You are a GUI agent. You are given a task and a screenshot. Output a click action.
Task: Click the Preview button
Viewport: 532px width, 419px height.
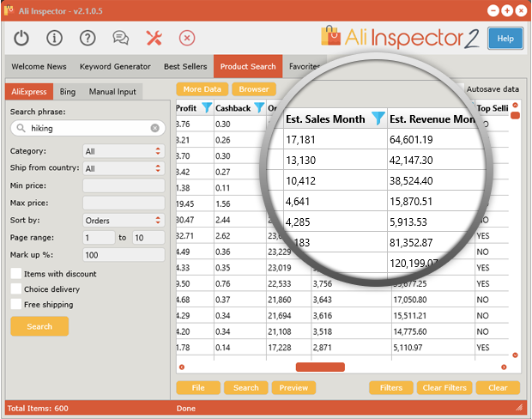coord(293,388)
